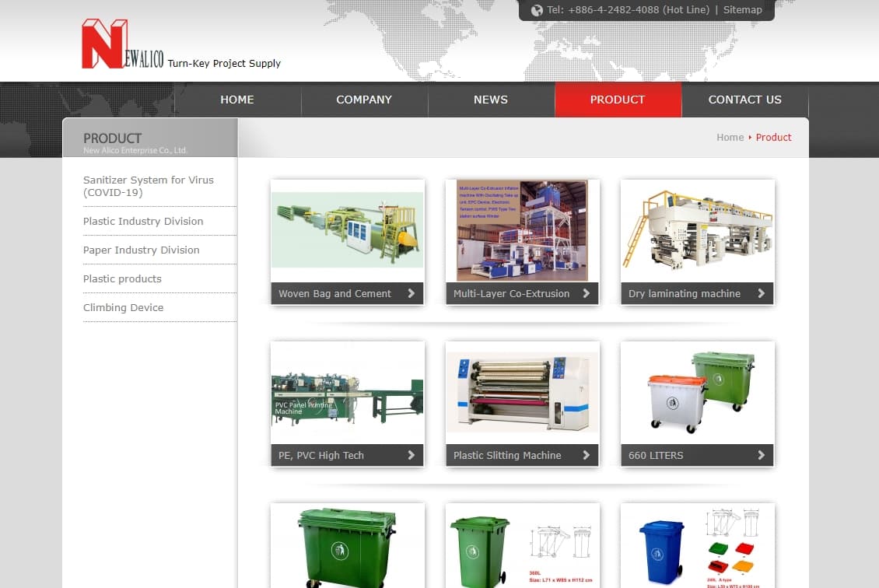Click the arrow on Dry laminating machine
The image size is (879, 588).
pyautogui.click(x=761, y=293)
